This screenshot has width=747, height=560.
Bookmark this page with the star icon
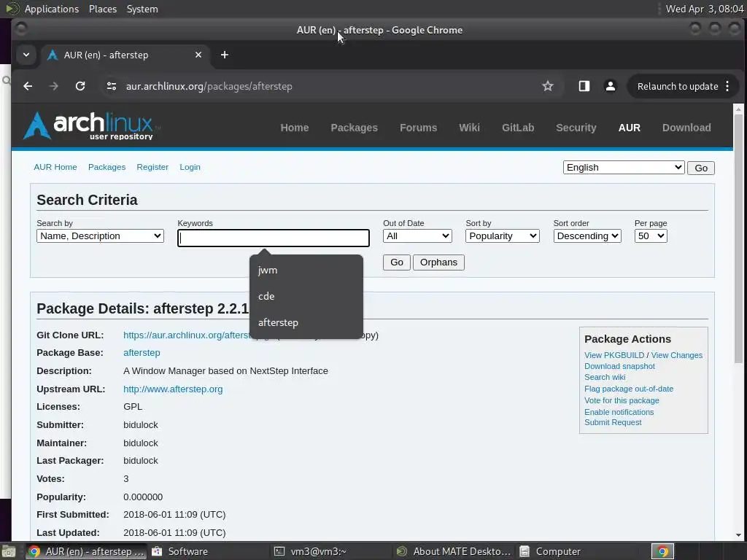(548, 86)
